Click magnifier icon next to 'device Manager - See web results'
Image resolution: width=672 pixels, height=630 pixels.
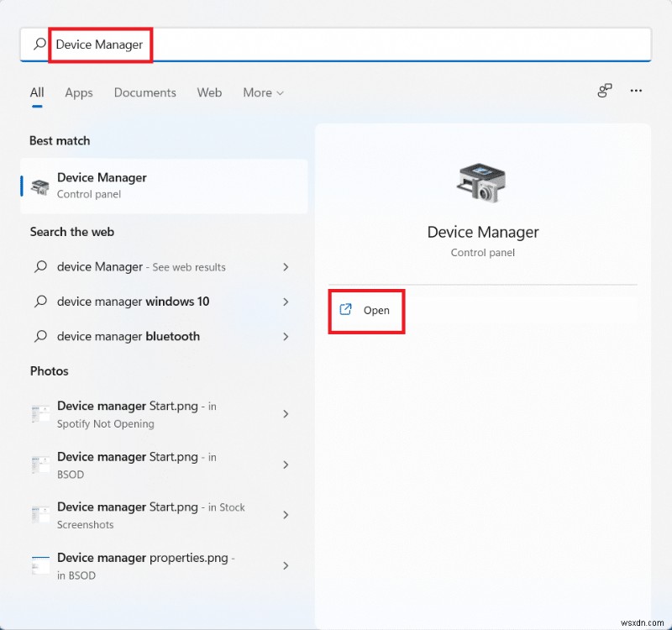click(x=40, y=266)
